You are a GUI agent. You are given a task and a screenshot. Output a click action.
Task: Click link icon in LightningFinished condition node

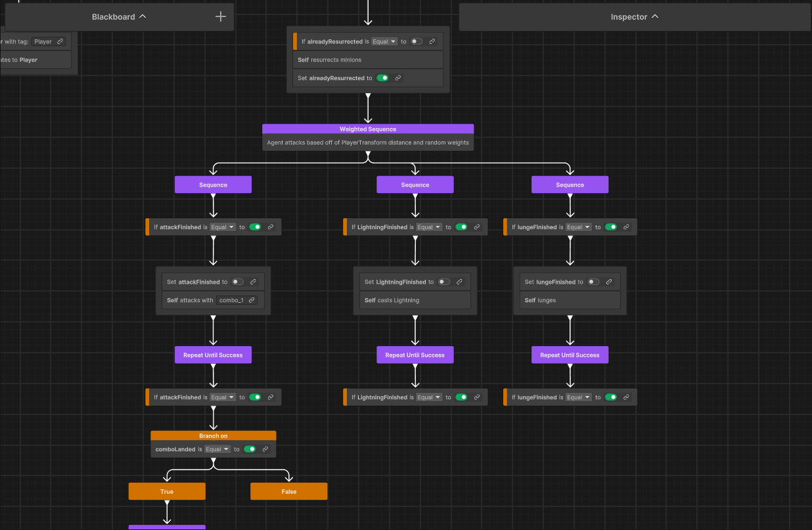point(478,227)
